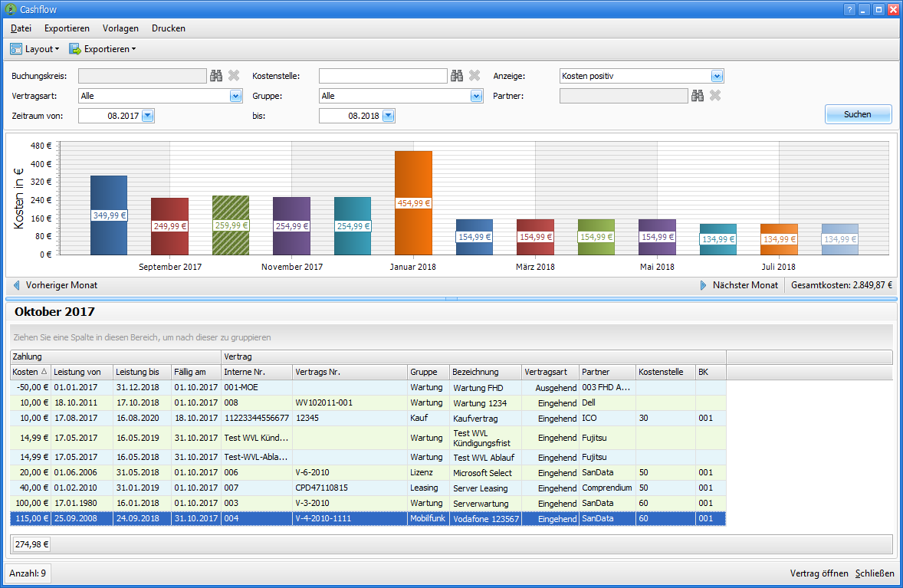Screen dimensions: 903x588
Task: Select the 254,99 € teal chart bar
Action: click(353, 225)
